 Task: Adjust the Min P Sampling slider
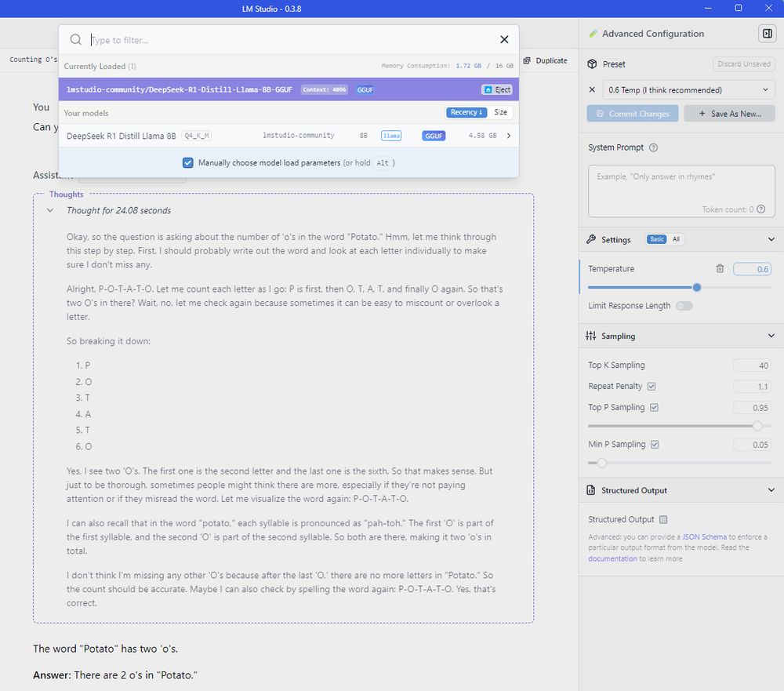(601, 463)
